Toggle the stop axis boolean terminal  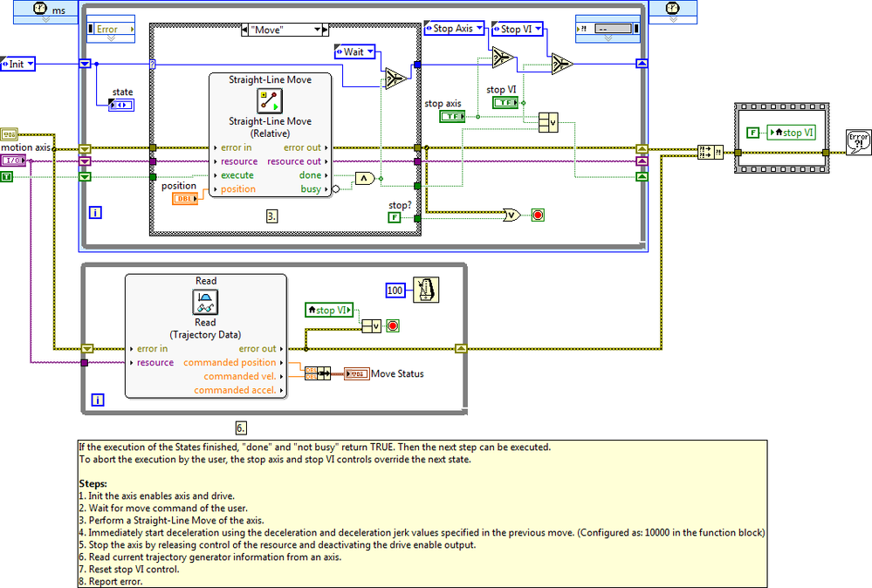[x=452, y=117]
